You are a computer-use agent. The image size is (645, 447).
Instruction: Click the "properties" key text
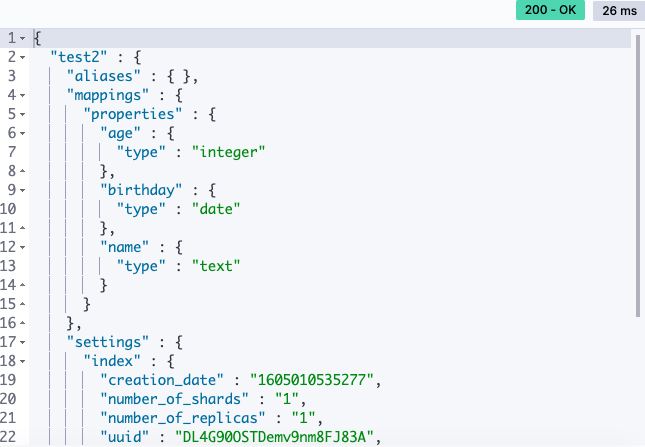coord(132,114)
